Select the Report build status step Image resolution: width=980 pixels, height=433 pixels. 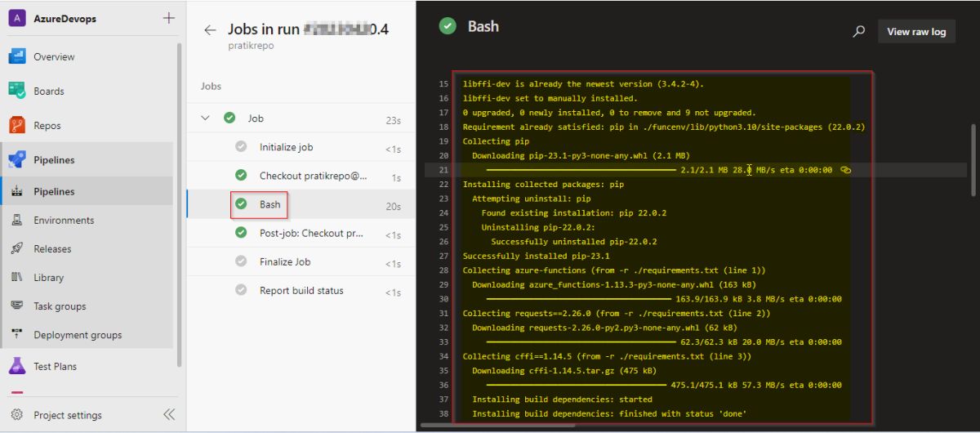pos(301,290)
